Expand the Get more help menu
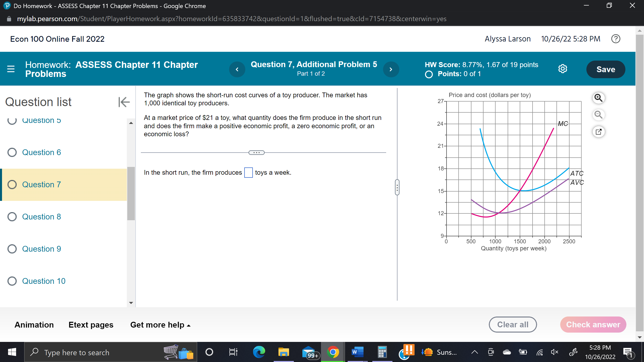The height and width of the screenshot is (362, 644). [x=160, y=325]
